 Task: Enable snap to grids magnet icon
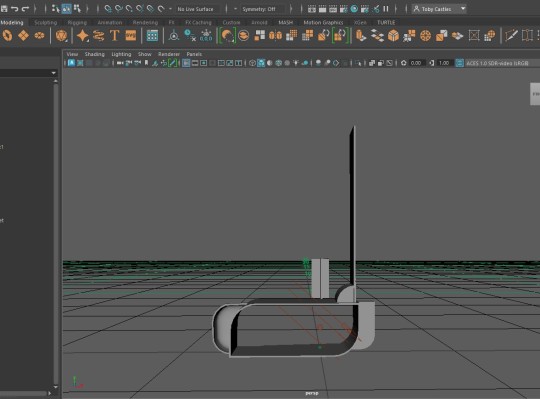108,9
